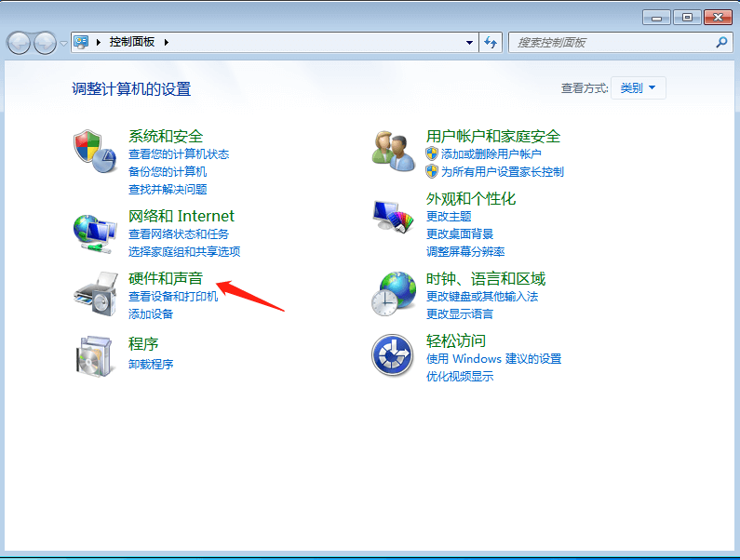Go forward with the forward arrow button
The image size is (740, 560).
[x=45, y=44]
